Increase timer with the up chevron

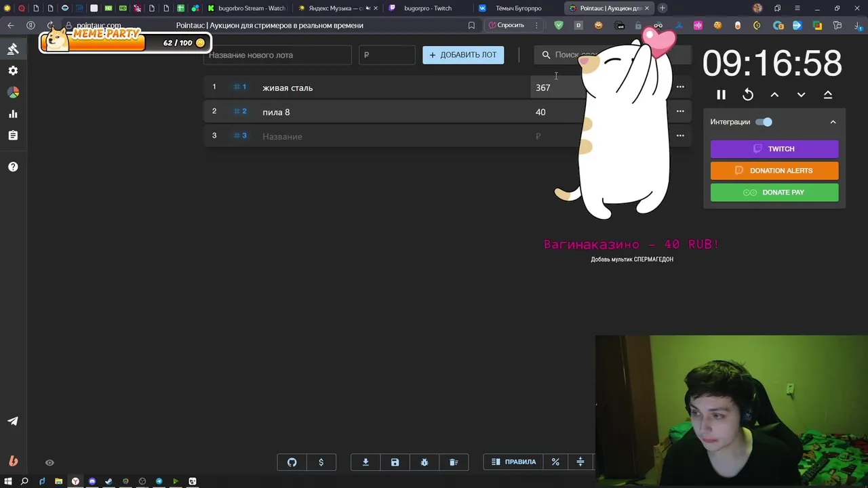[774, 95]
